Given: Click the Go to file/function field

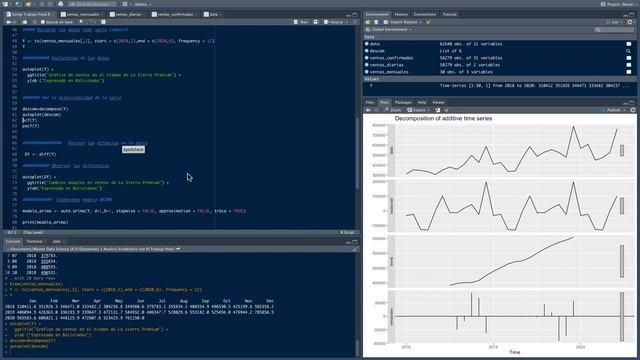Looking at the screenshot, I should click(93, 4).
